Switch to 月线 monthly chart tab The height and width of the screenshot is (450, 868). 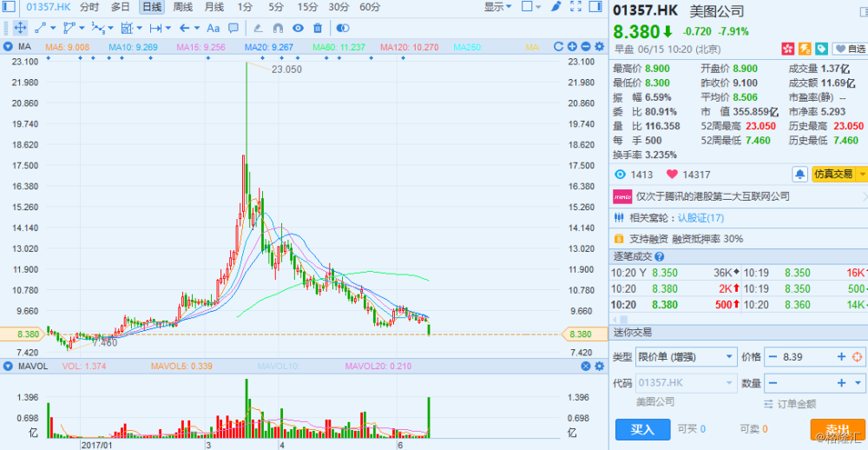(x=214, y=7)
